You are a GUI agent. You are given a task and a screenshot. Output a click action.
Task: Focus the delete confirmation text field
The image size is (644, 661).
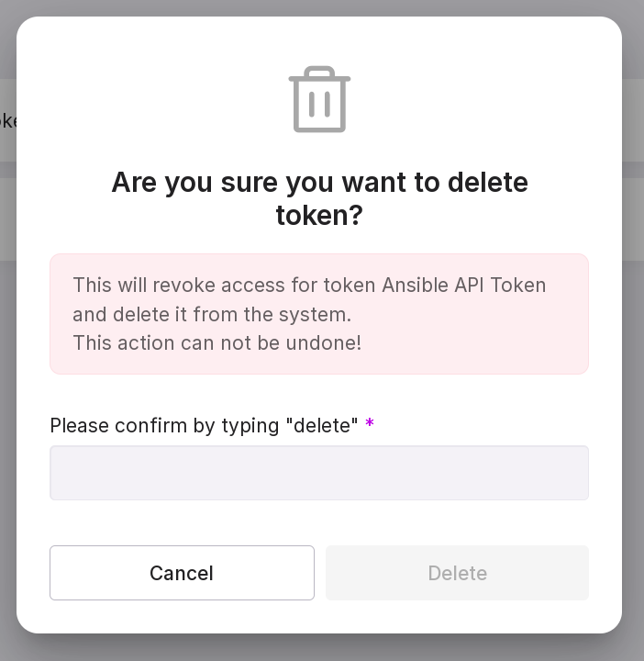[319, 473]
